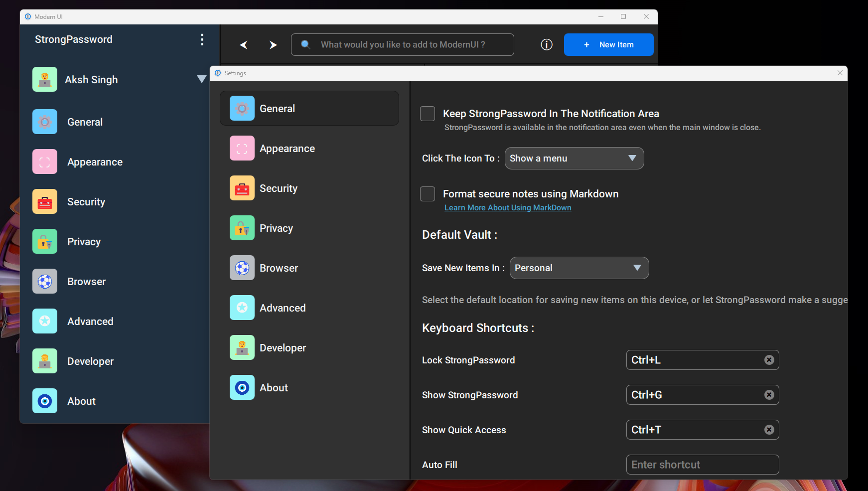Open the Click The Icon To dropdown
Viewport: 868px width, 491px height.
(x=574, y=159)
